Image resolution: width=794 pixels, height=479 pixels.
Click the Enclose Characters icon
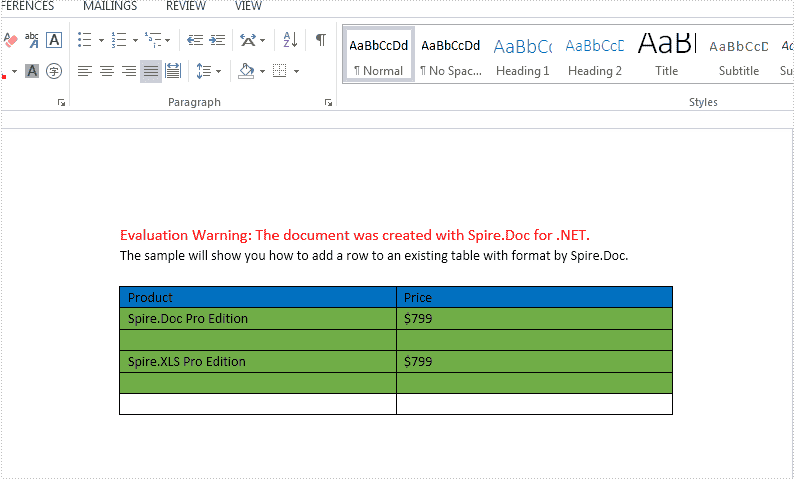pyautogui.click(x=54, y=71)
